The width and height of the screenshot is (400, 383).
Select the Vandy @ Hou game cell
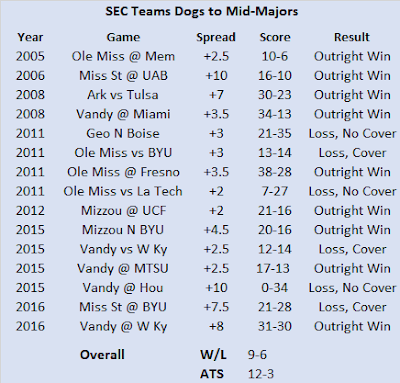pos(123,288)
